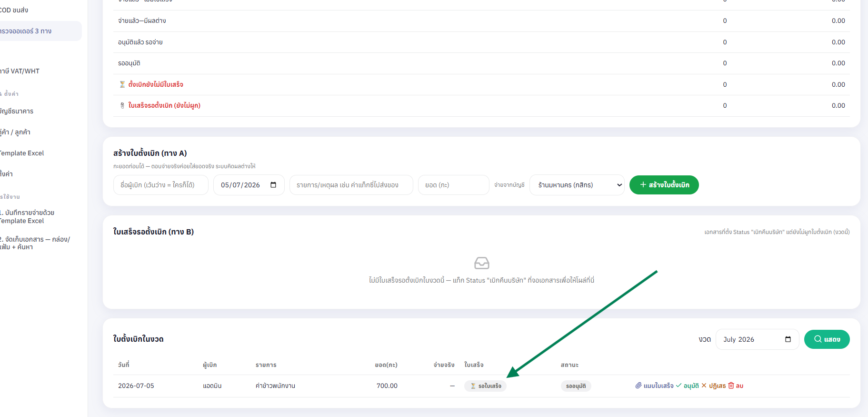Click the orange X reject icon
868x417 pixels.
704,386
